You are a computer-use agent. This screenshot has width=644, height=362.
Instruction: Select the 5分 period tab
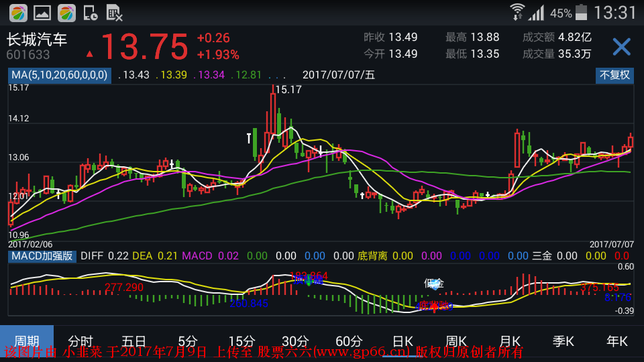188,341
